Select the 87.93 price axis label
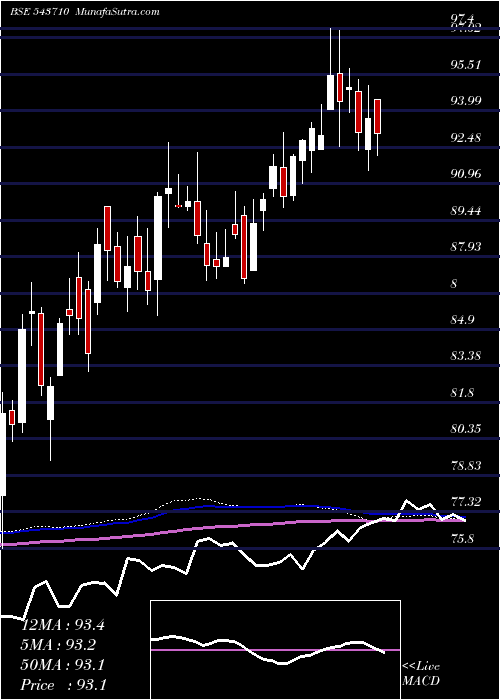 [466, 247]
